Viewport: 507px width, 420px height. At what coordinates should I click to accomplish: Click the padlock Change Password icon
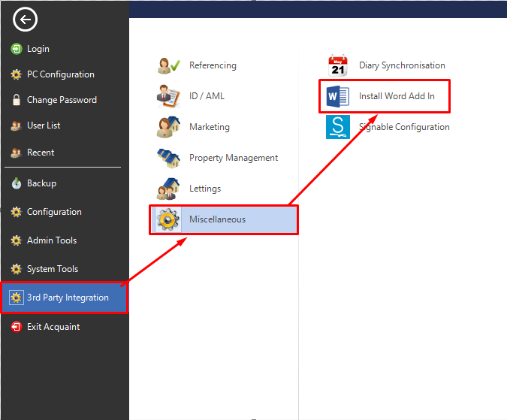17,100
